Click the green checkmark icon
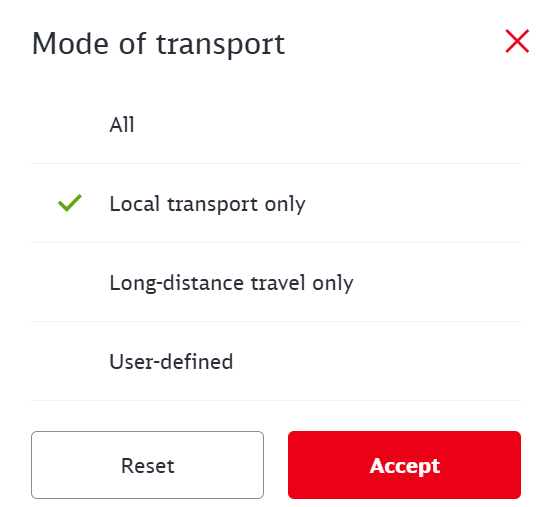The image size is (549, 507). pos(70,203)
